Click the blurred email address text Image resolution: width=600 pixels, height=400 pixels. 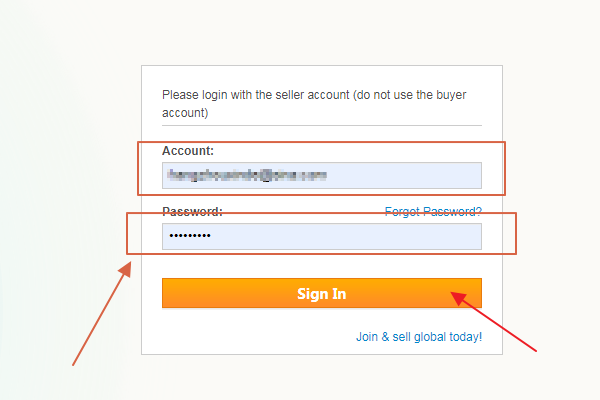point(247,175)
